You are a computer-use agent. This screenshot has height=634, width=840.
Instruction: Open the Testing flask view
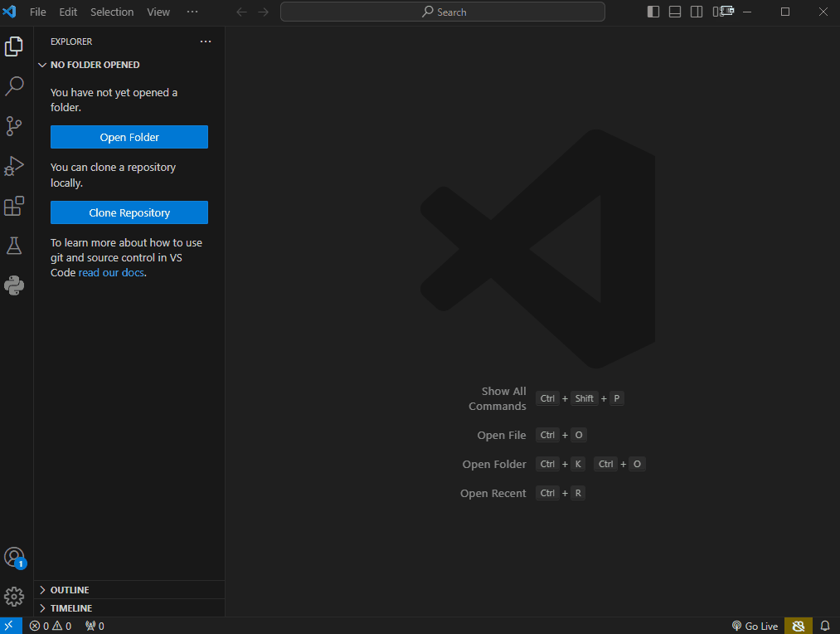point(14,246)
